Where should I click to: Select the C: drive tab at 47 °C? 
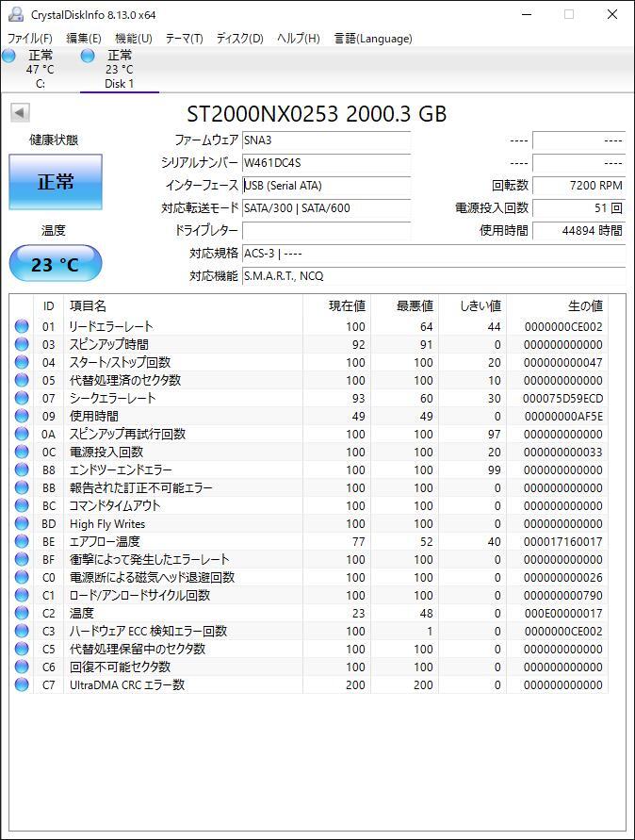[41, 69]
